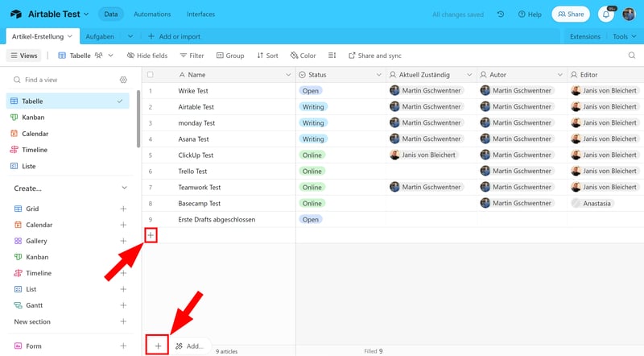Click the Anastasia editor chip
The height and width of the screenshot is (356, 644).
click(592, 203)
